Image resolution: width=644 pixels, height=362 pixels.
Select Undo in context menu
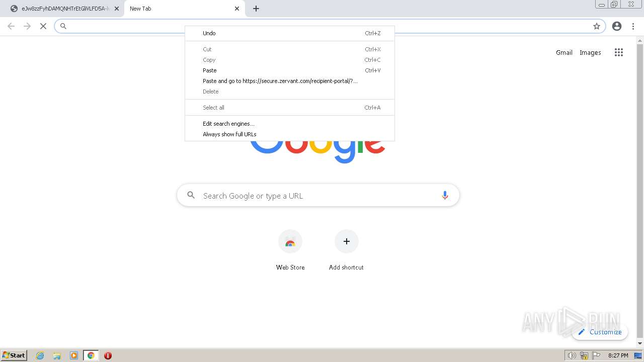coord(290,33)
